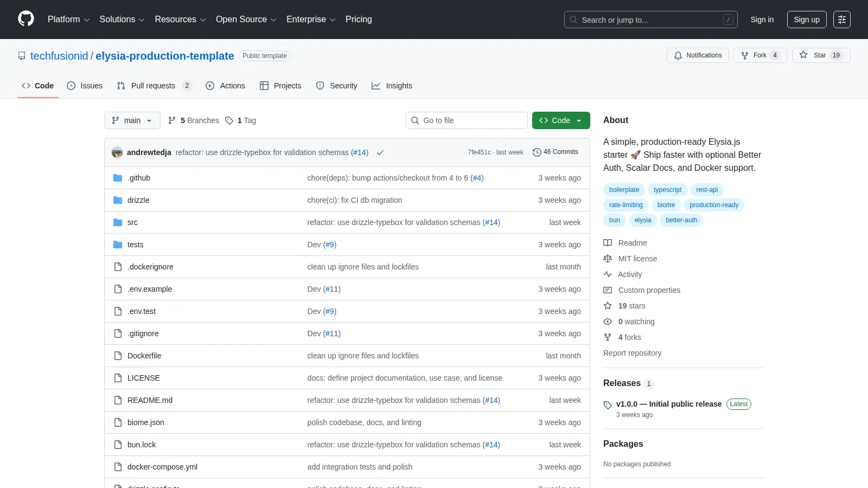Select the typescript topic tag
868x488 pixels.
[667, 190]
